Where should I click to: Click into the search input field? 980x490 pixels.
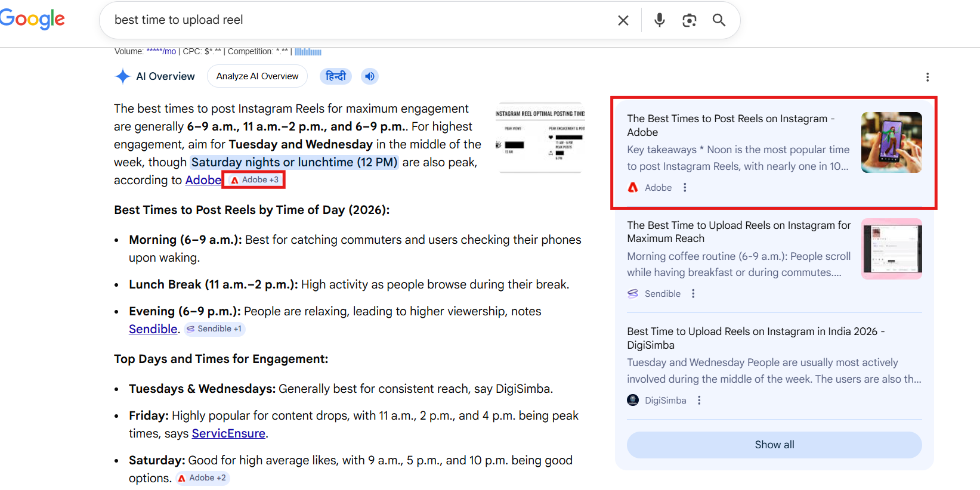[x=358, y=20]
